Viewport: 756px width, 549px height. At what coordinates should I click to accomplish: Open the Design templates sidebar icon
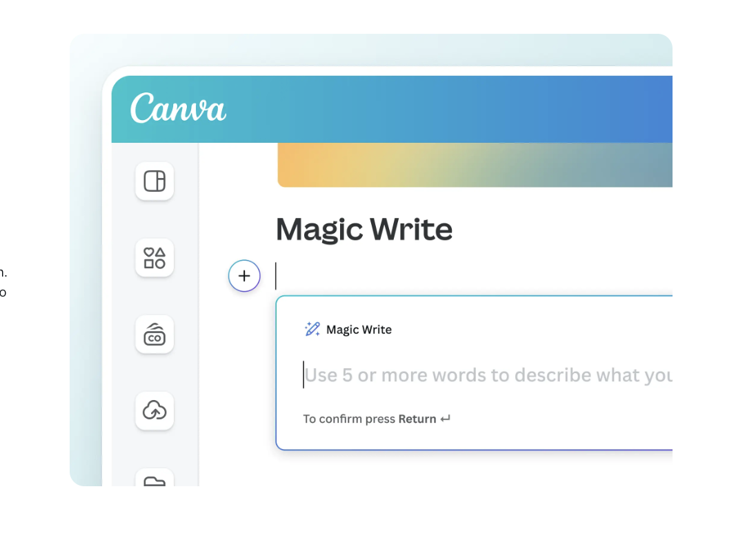pos(155,181)
